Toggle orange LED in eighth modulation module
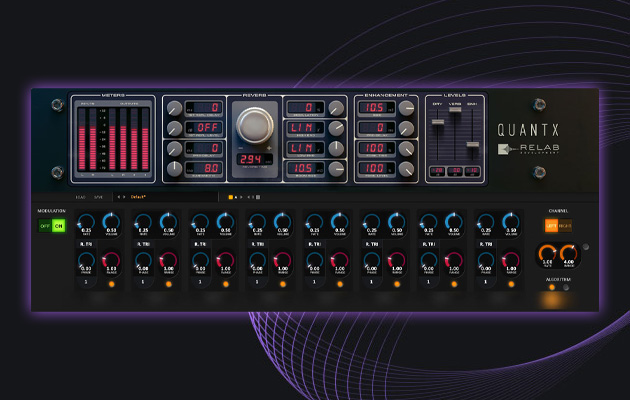 tap(511, 284)
